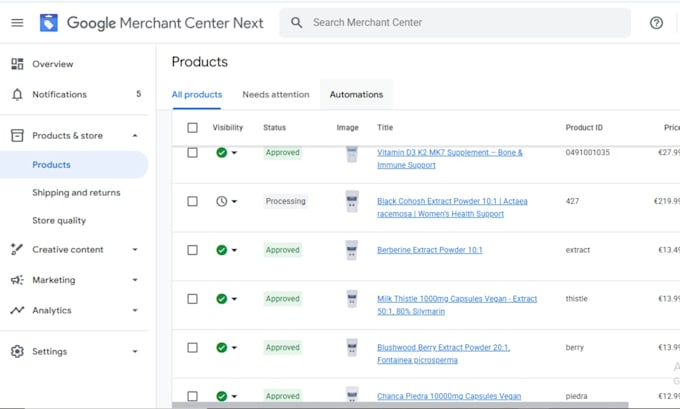Click the Marketing megaphone icon
Image resolution: width=680 pixels, height=409 pixels.
[17, 280]
